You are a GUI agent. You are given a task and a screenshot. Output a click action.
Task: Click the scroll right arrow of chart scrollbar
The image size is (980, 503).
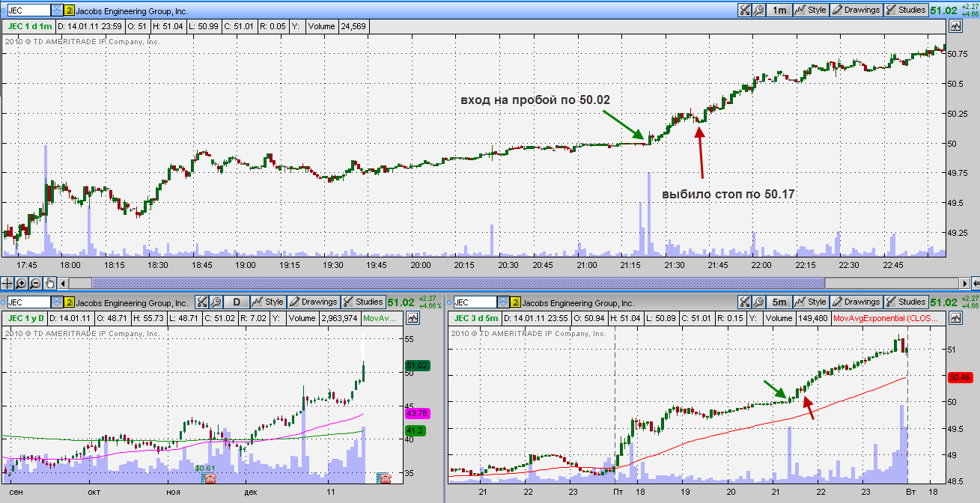[964, 283]
